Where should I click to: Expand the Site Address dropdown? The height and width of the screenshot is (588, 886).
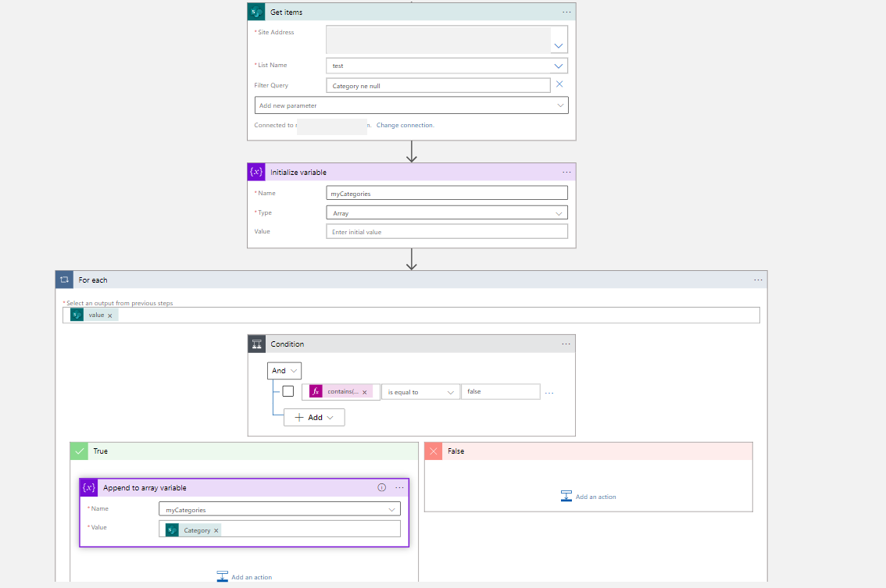pos(559,46)
